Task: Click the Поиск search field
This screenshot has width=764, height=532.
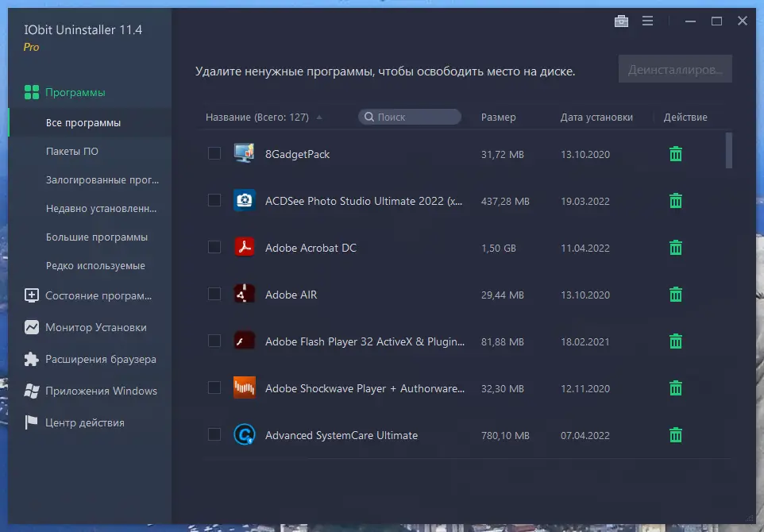Action: tap(410, 117)
